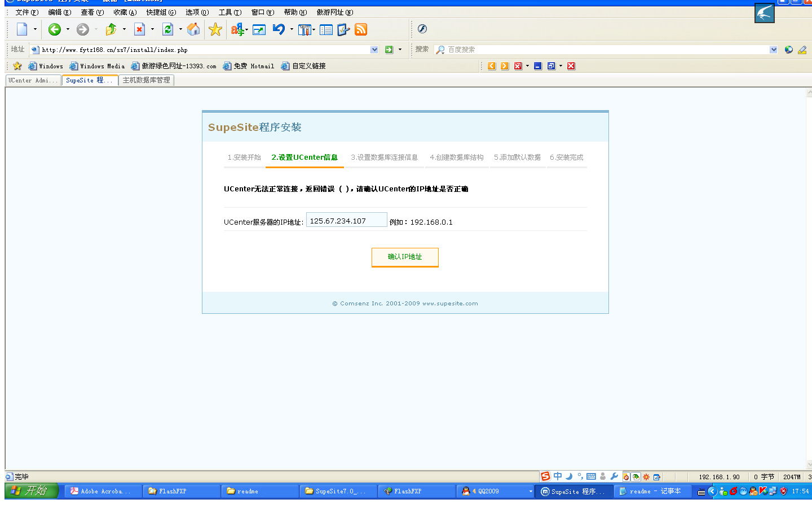812x508 pixels.
Task: Open readme - 记事本 taskbar item
Action: [x=653, y=491]
